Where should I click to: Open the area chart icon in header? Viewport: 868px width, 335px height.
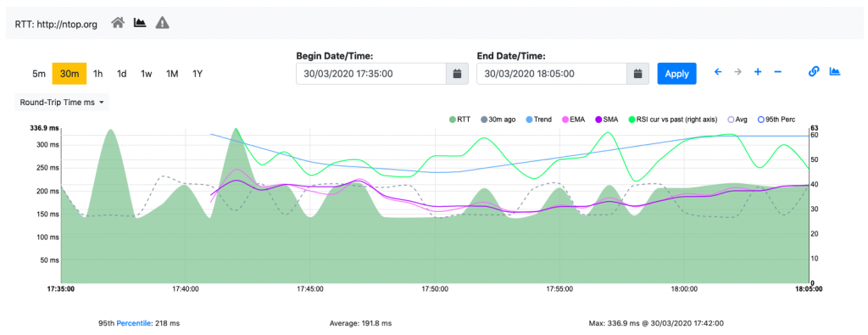point(140,23)
